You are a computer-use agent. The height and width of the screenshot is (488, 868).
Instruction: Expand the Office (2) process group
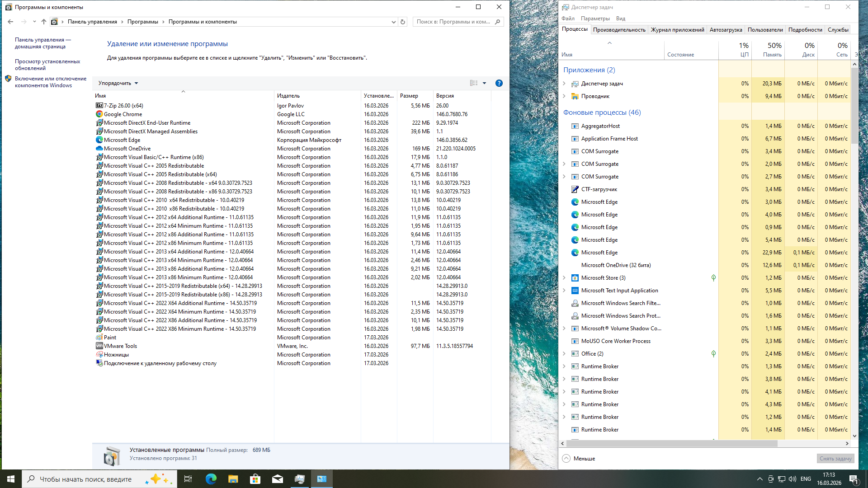[564, 354]
